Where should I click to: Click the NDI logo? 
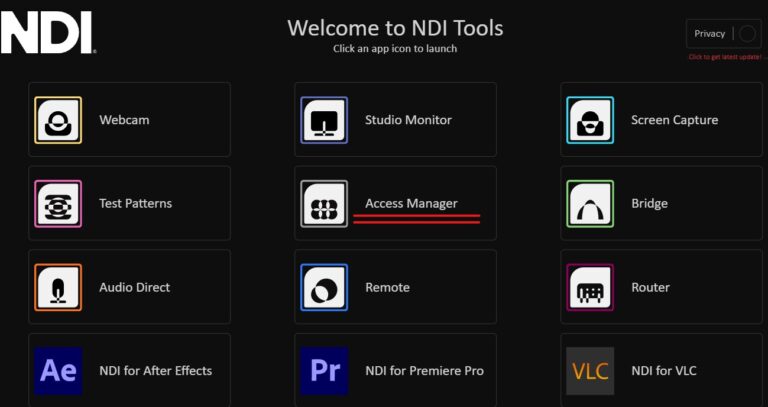coord(47,32)
